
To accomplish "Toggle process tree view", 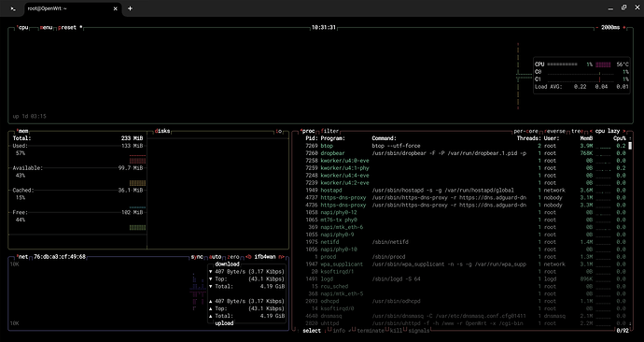I will point(577,131).
